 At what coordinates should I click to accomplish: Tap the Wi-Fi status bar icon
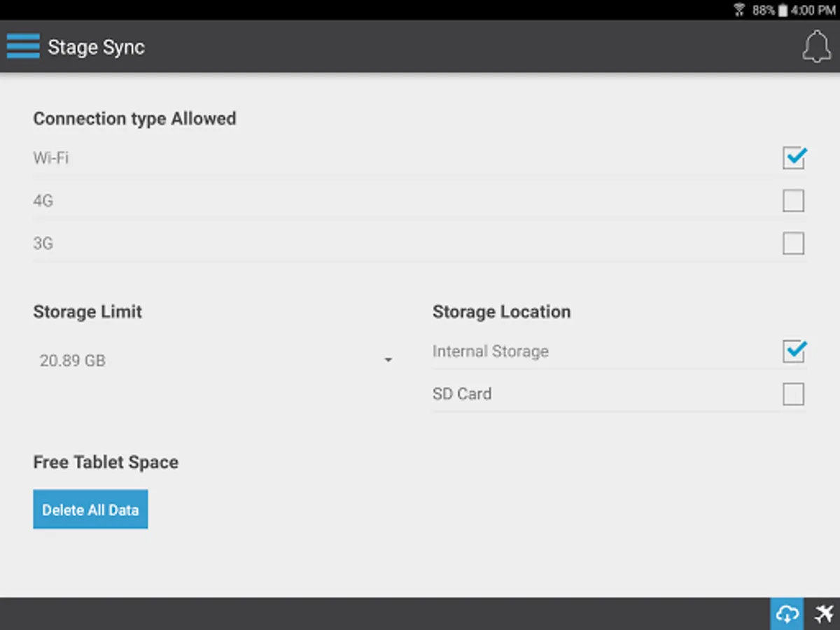(x=739, y=10)
